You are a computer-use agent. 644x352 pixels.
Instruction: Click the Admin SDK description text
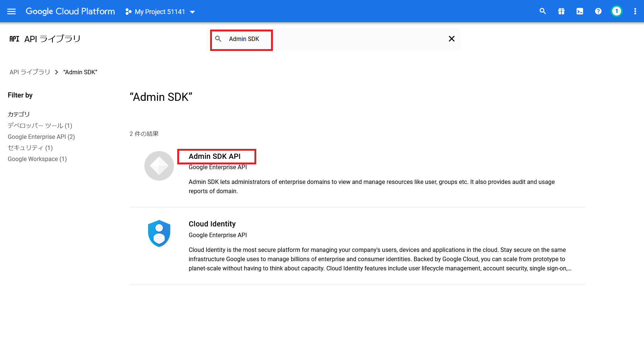[372, 187]
